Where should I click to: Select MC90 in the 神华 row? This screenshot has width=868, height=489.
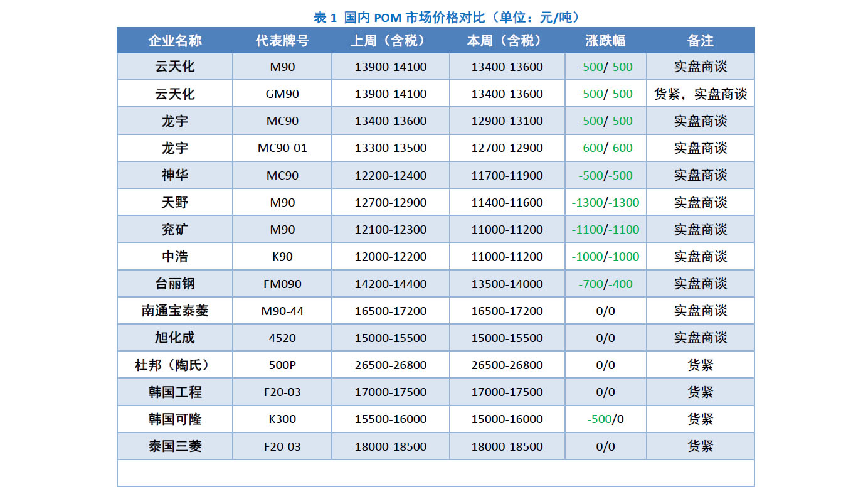click(x=282, y=175)
